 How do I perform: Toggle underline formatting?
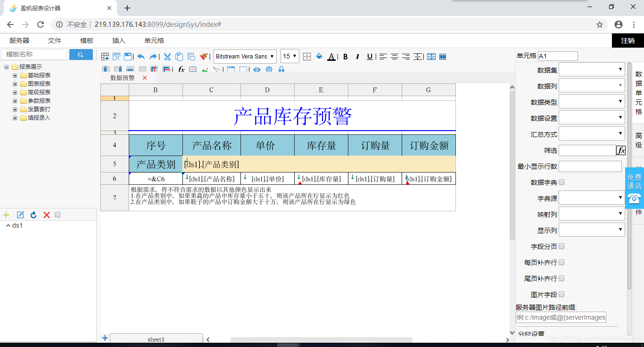(x=370, y=57)
